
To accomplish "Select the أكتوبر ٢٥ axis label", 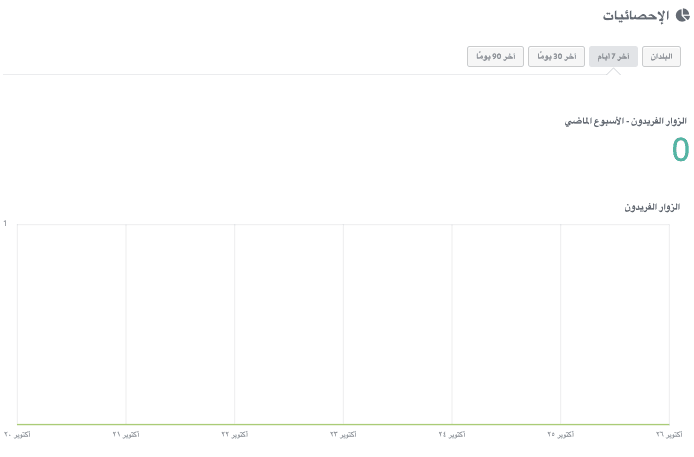I will (561, 435).
